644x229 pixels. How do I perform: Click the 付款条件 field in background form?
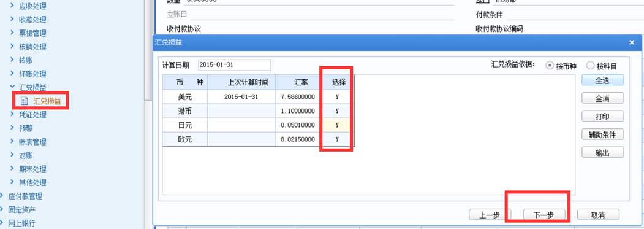tap(575, 15)
